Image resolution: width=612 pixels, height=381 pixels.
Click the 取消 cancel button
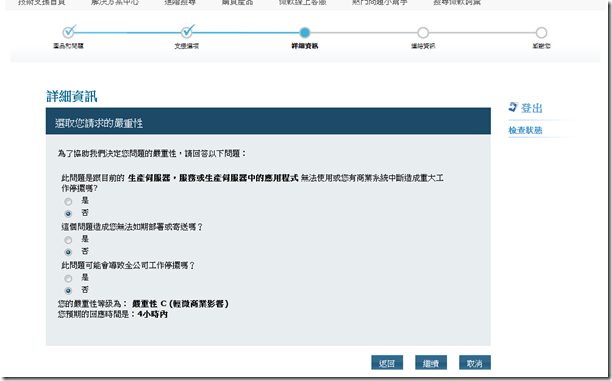coord(475,363)
